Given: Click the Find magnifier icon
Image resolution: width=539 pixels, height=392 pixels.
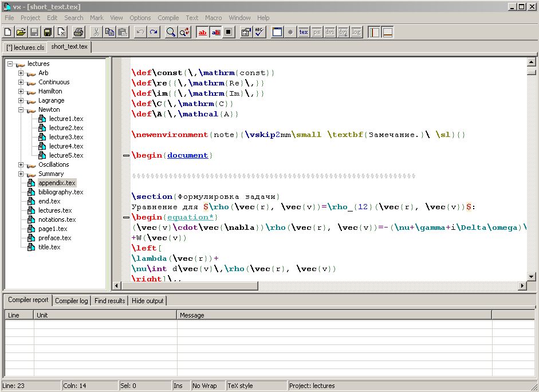Looking at the screenshot, I should point(171,32).
